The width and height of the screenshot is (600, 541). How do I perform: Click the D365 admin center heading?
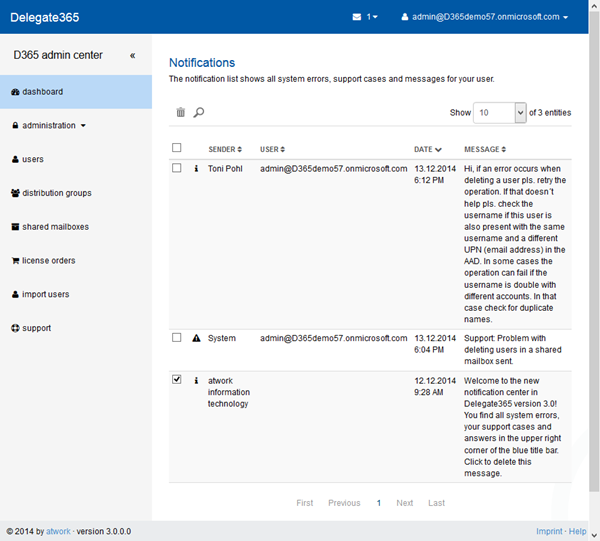coord(58,55)
